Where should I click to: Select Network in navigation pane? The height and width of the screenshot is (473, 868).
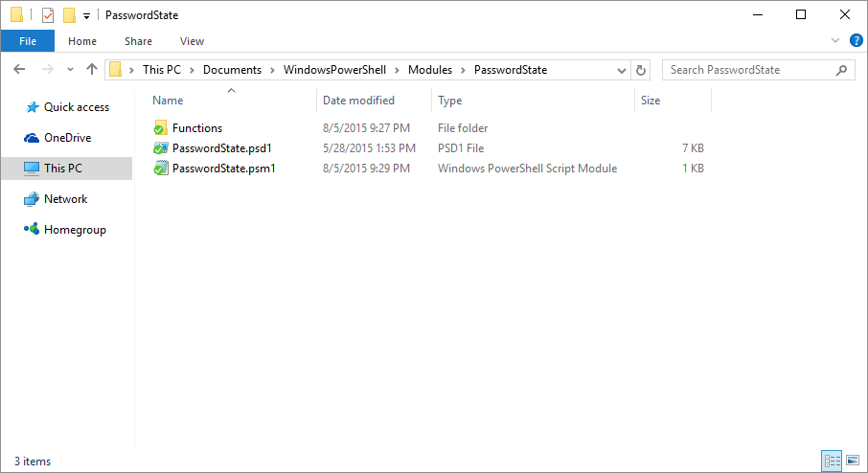click(x=66, y=199)
